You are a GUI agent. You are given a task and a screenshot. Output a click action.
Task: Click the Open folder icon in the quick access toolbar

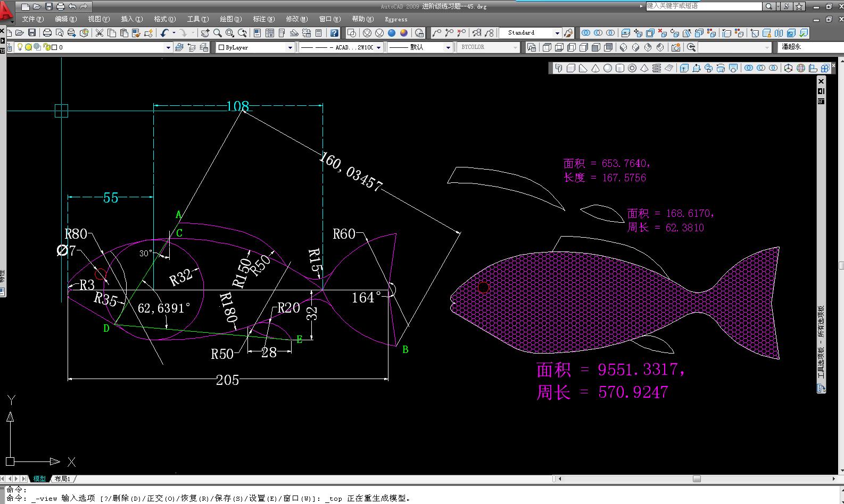[x=37, y=6]
